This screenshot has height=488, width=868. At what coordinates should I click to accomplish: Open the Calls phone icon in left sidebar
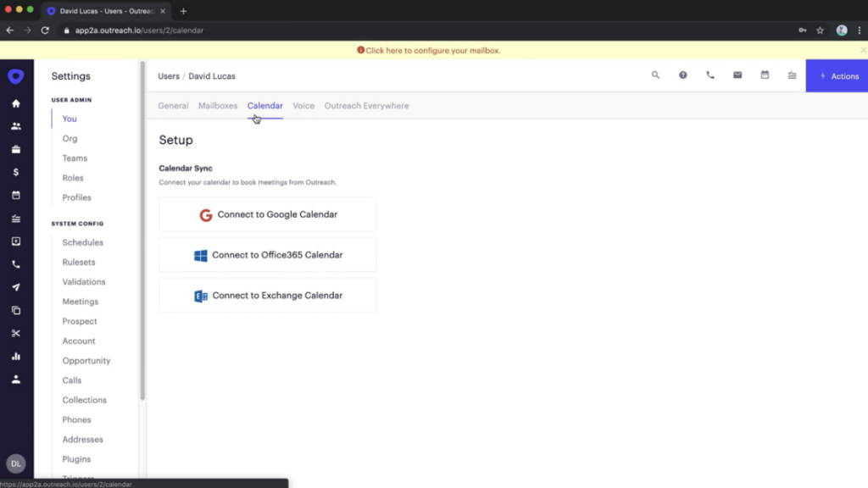(x=16, y=264)
